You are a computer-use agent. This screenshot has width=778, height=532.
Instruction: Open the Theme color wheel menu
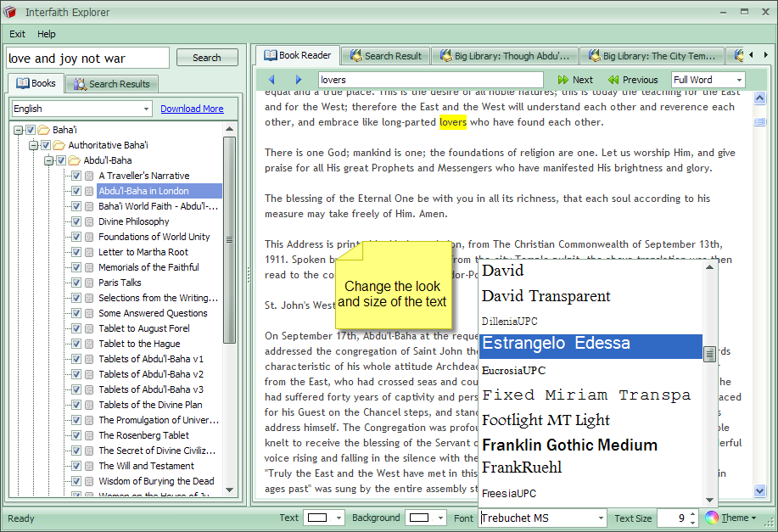(730, 518)
